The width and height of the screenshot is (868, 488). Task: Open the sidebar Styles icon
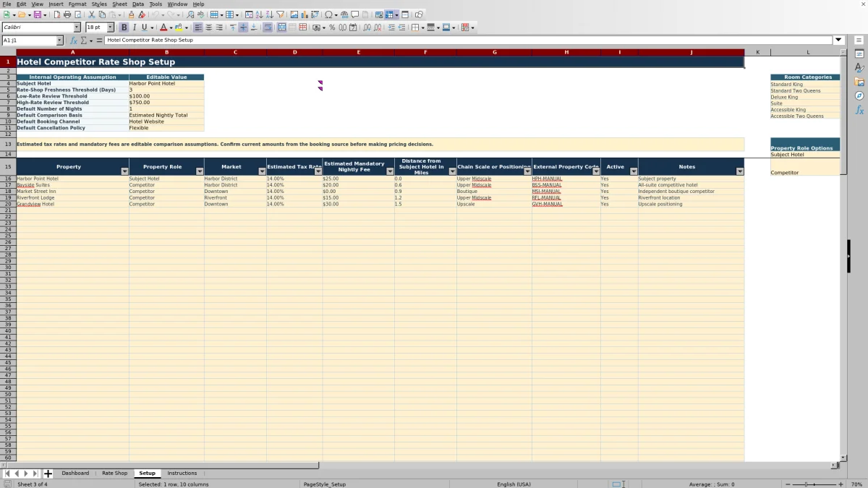pyautogui.click(x=859, y=68)
